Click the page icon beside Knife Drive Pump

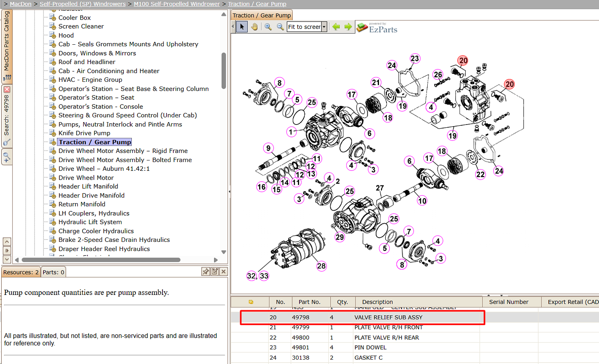pos(52,133)
